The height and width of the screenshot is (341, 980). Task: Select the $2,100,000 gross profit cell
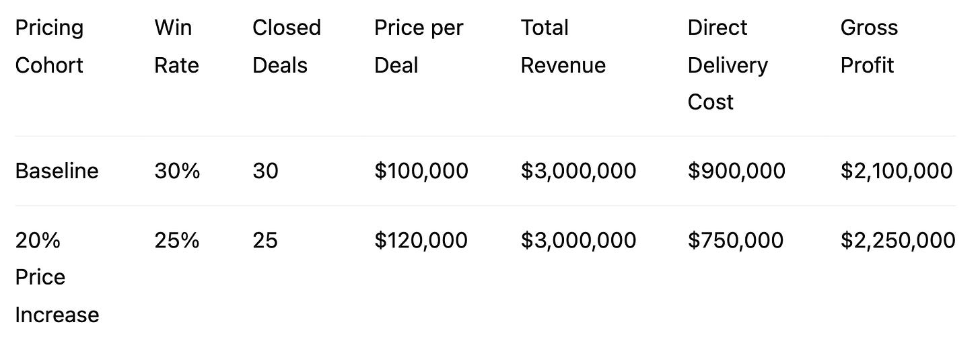tap(897, 171)
